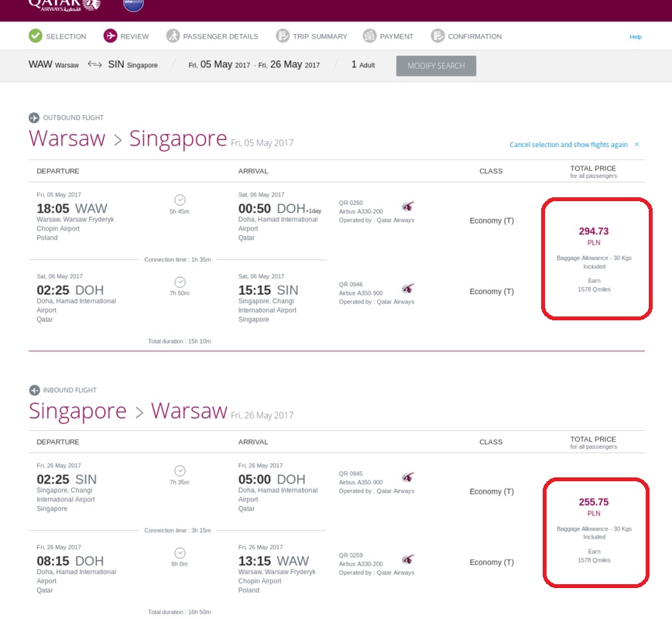Click the outbound price 294.73
The image size is (672, 619).
594,231
